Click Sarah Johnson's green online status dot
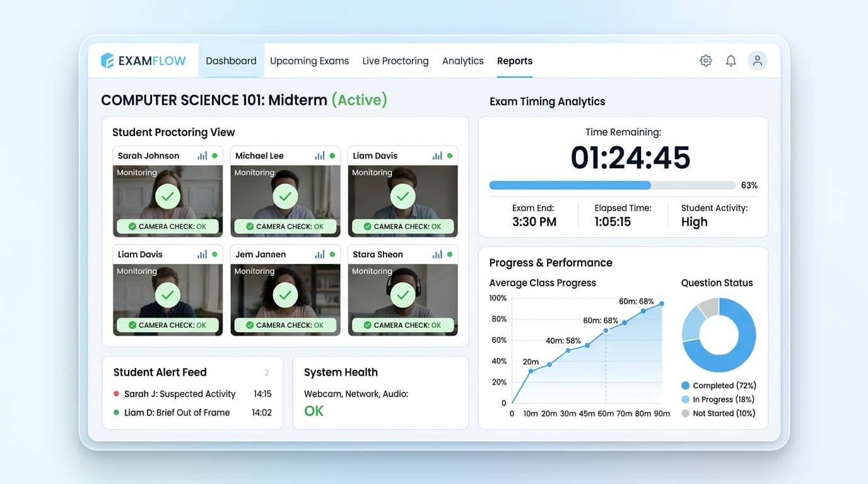The image size is (868, 484). tap(214, 156)
